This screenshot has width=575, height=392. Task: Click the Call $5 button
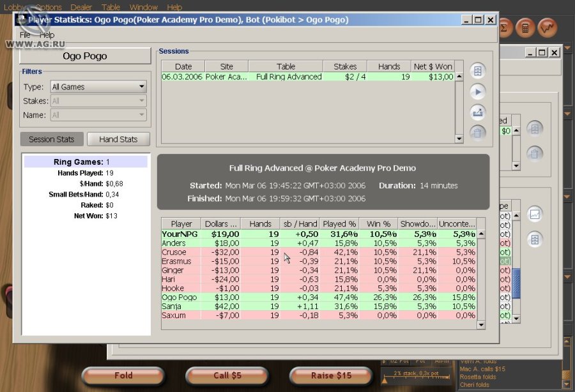[227, 375]
